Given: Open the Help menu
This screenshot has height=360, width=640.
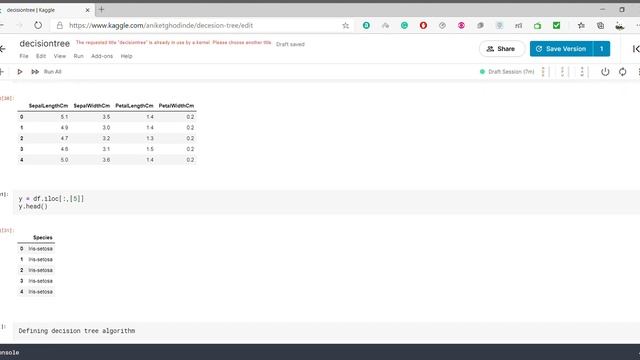Looking at the screenshot, I should point(127,56).
